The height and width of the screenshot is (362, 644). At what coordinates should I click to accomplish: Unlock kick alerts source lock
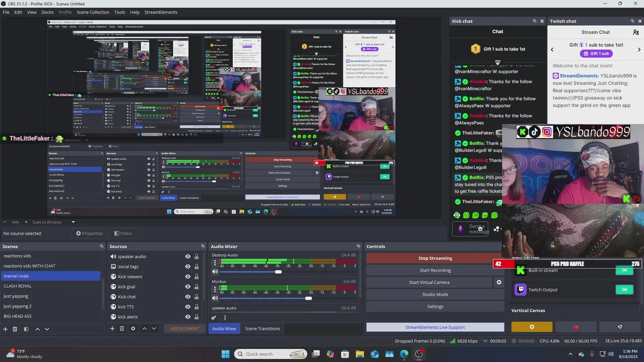(x=196, y=317)
